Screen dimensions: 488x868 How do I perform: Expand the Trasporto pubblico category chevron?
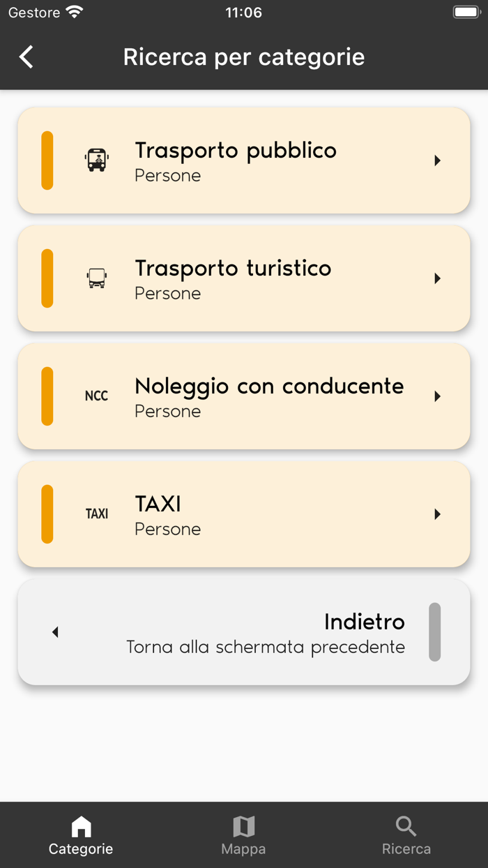point(438,160)
